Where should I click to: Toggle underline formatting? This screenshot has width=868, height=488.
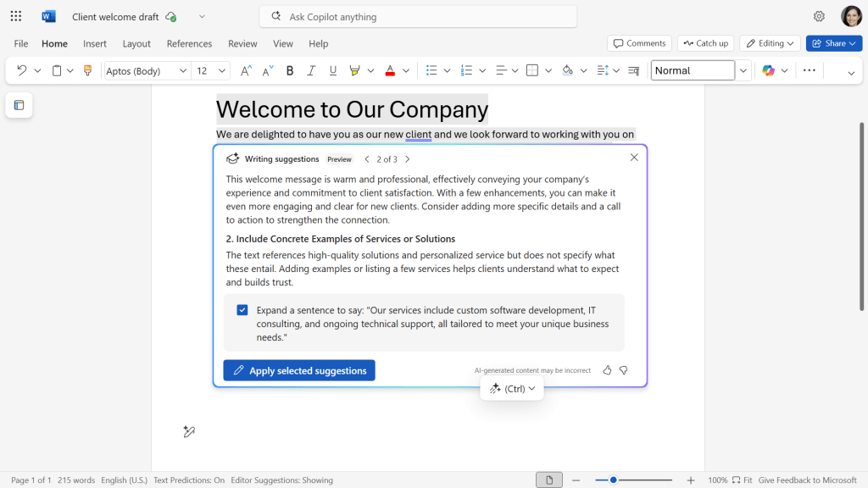331,70
